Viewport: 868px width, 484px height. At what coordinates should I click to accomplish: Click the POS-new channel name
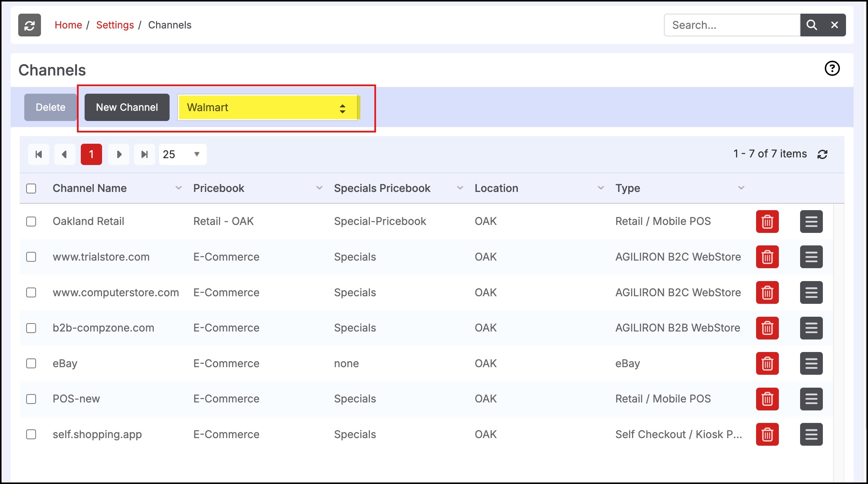(x=76, y=399)
